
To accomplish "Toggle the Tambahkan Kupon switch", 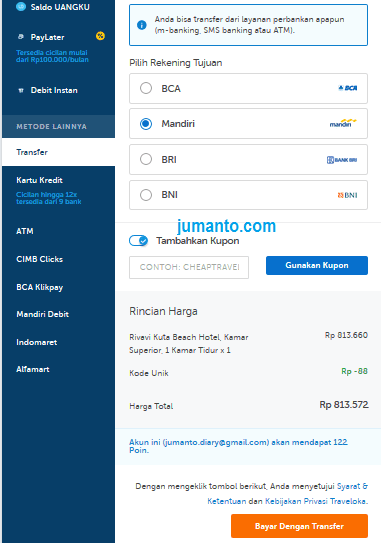I will click(x=139, y=240).
